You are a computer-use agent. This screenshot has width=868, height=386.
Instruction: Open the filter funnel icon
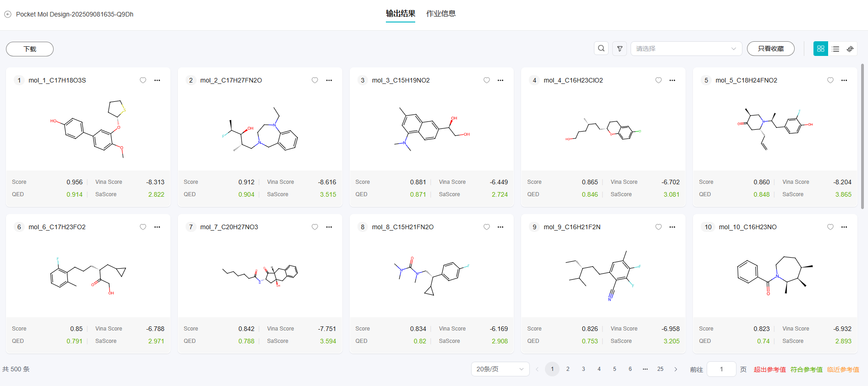[620, 49]
